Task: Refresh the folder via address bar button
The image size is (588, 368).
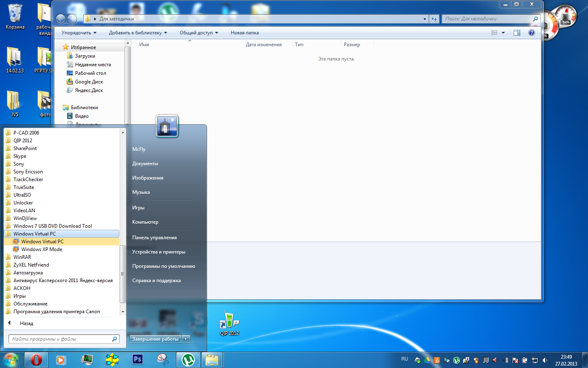Action: (434, 19)
